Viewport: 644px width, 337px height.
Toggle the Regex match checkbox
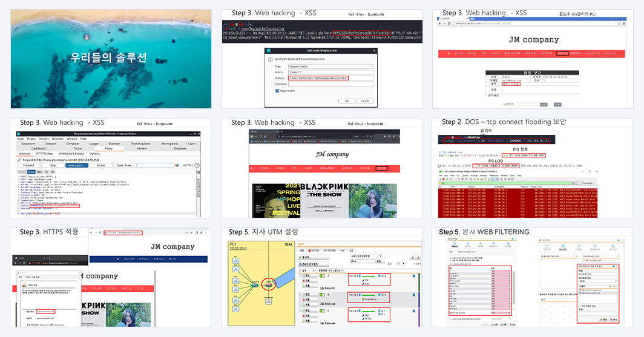coord(277,91)
